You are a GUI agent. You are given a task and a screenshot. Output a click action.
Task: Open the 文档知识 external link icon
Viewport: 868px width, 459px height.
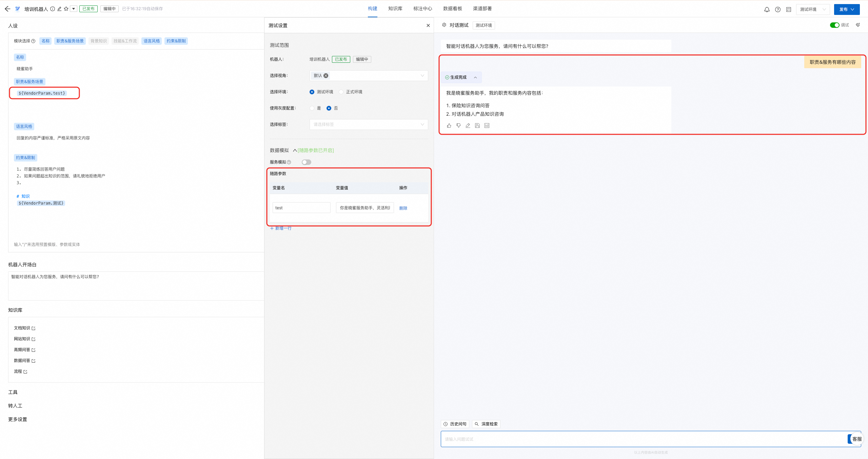(x=34, y=328)
